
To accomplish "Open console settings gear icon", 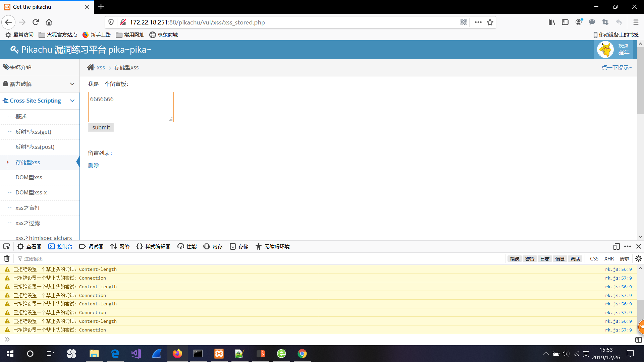I will [x=638, y=258].
